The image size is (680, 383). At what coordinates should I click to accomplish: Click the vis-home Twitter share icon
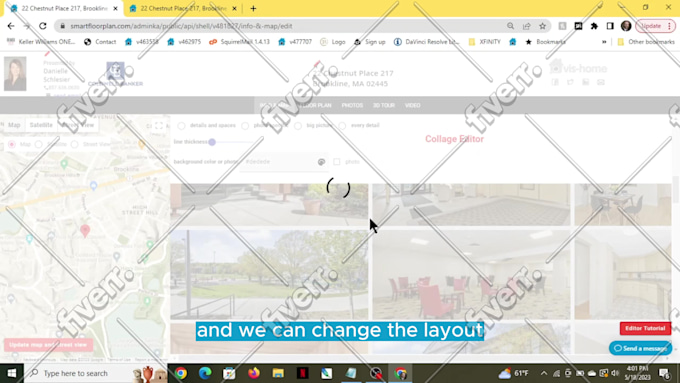[570, 82]
